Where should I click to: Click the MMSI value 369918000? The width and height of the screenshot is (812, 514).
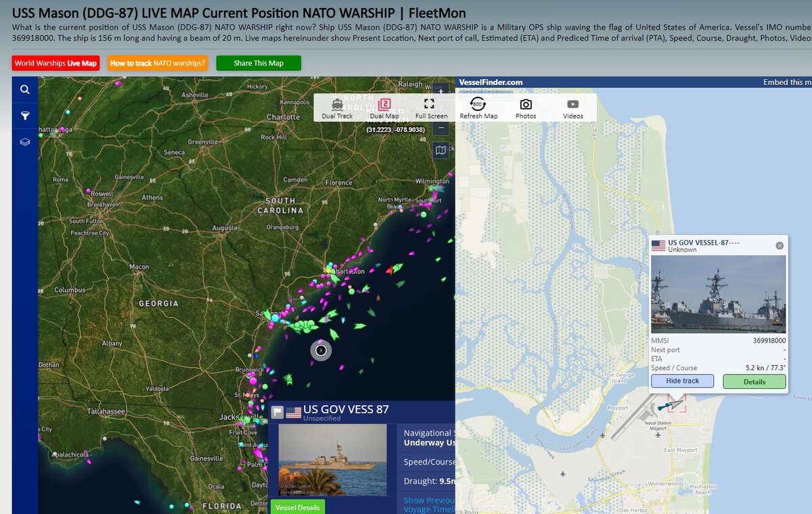click(x=769, y=340)
